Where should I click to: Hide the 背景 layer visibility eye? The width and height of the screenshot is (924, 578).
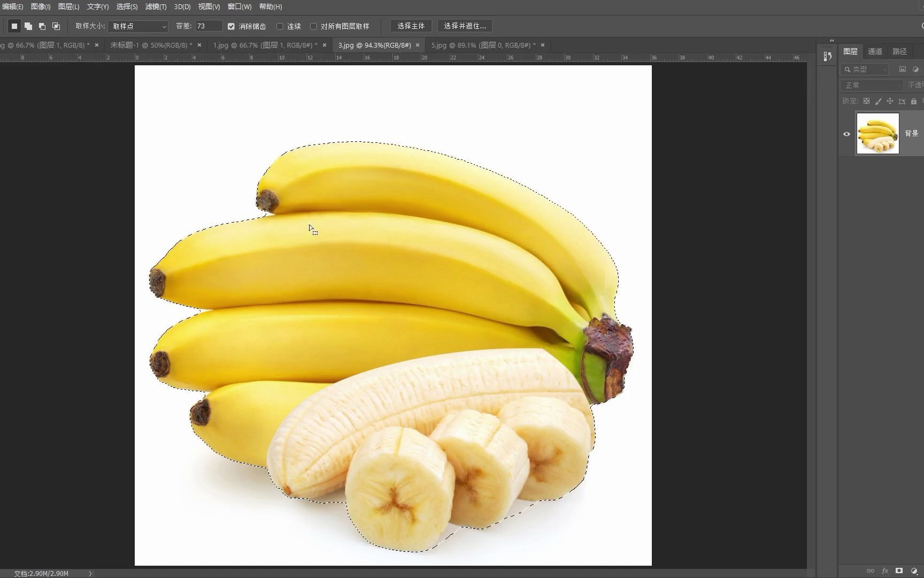(846, 134)
